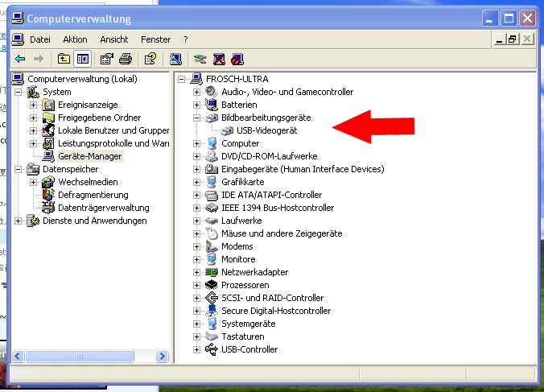Screen dimensions: 544x392
Task: Click the Up one level folder icon
Action: (x=64, y=59)
